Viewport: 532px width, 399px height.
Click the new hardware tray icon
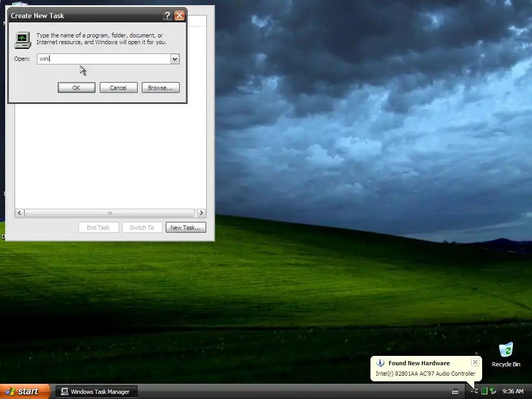(474, 391)
